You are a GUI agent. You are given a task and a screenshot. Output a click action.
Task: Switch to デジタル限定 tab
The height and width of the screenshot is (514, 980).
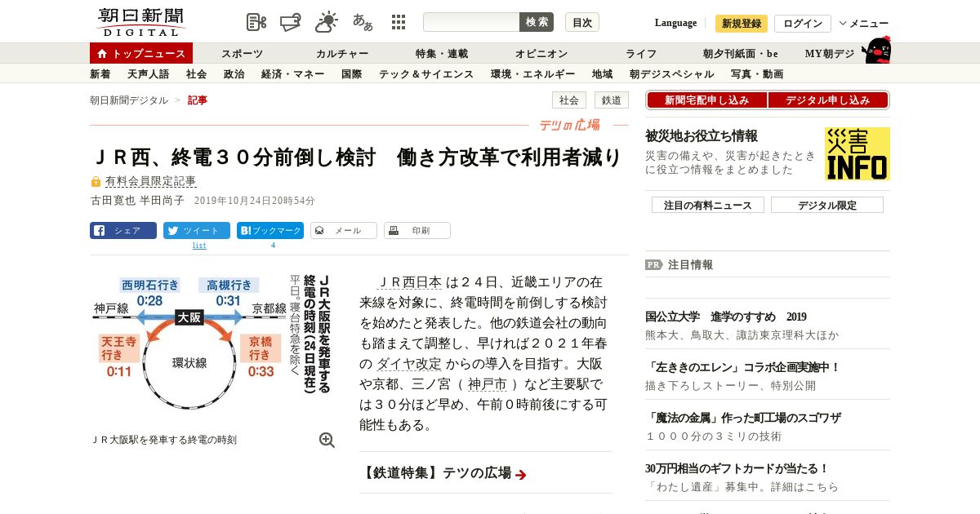tap(827, 205)
